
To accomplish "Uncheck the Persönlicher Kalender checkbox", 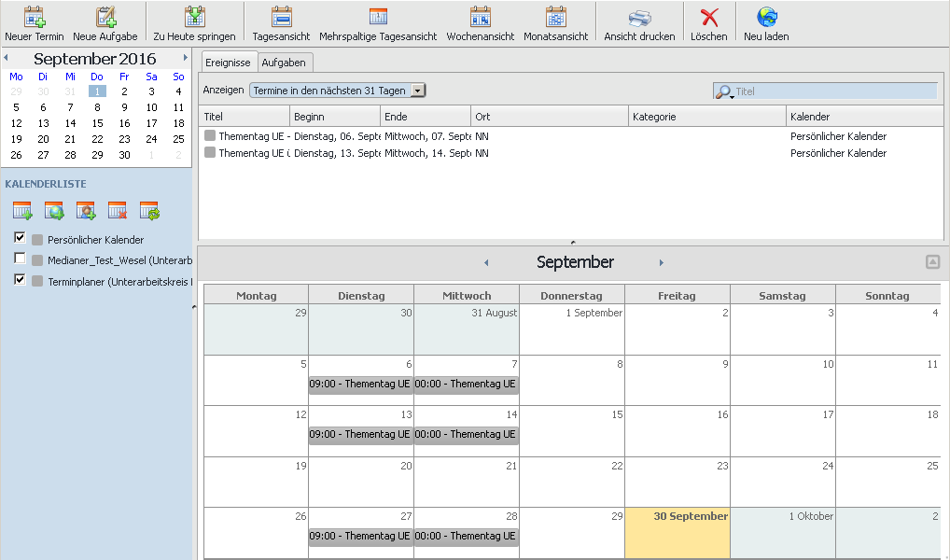I will coord(20,239).
